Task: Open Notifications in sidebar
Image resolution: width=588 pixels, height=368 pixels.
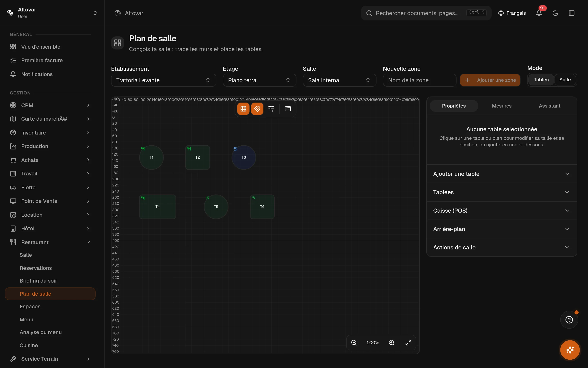Action: point(50,74)
